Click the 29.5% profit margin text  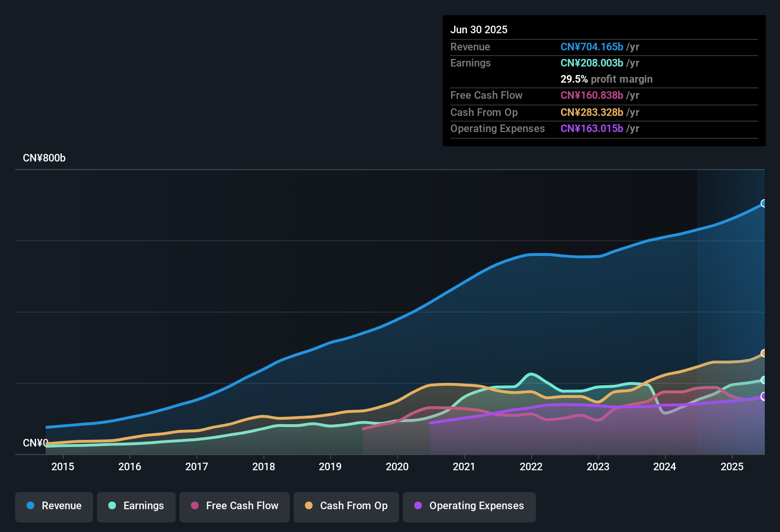pos(607,79)
